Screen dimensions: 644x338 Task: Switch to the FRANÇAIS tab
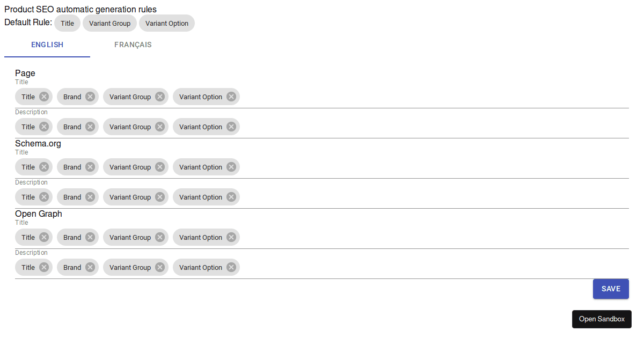133,45
